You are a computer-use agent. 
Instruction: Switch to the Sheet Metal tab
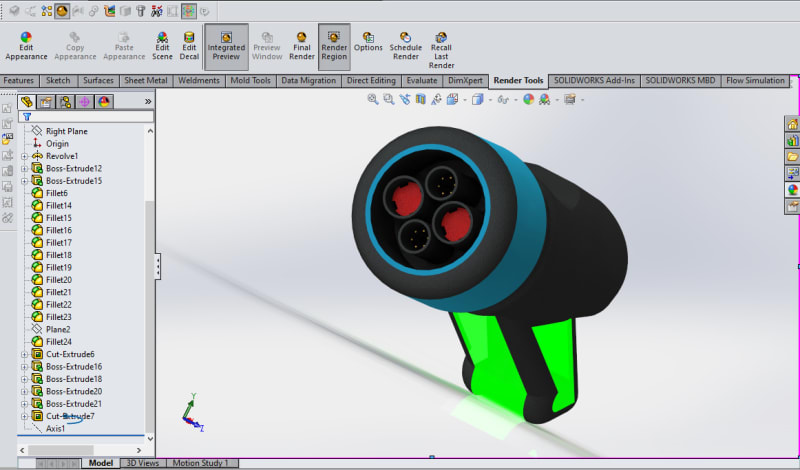[x=146, y=81]
